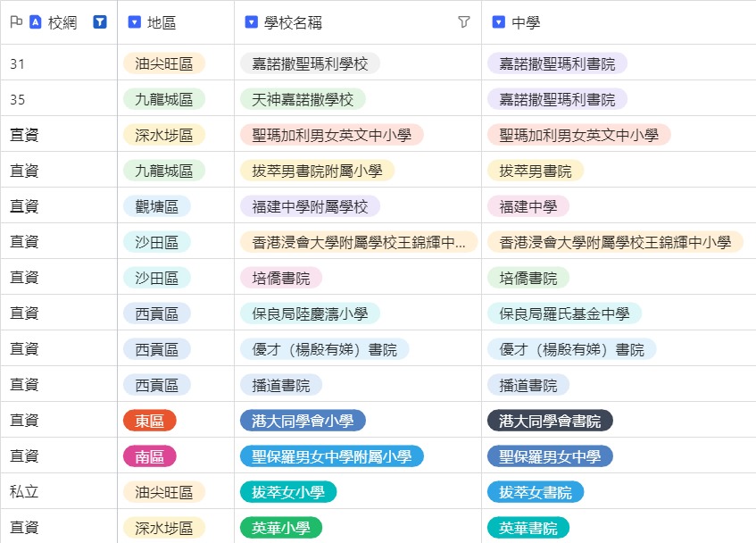Click 九龍城區 tag in 拔萃男書院附屬小學 row
Viewport: 756px width, 543px height.
[164, 171]
